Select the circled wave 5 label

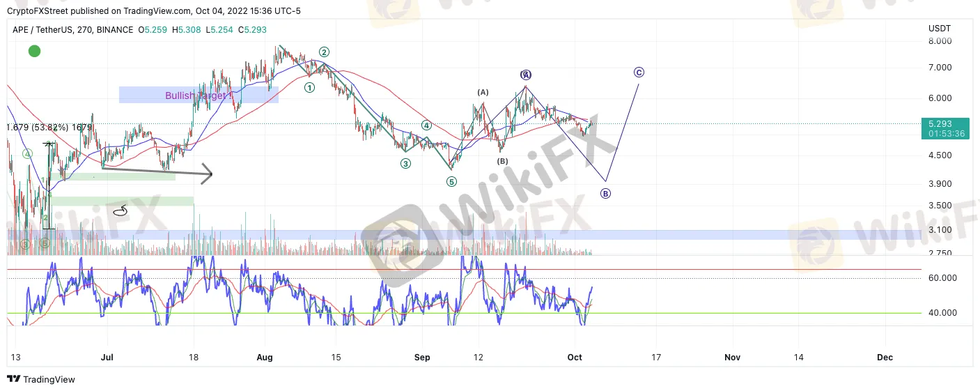[x=451, y=181]
